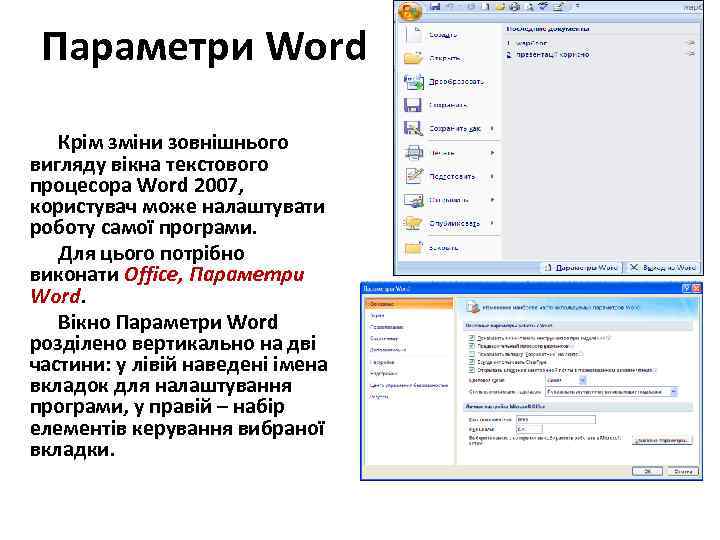Enable the Разработчик tab on ribbon checkbox

click(472, 354)
